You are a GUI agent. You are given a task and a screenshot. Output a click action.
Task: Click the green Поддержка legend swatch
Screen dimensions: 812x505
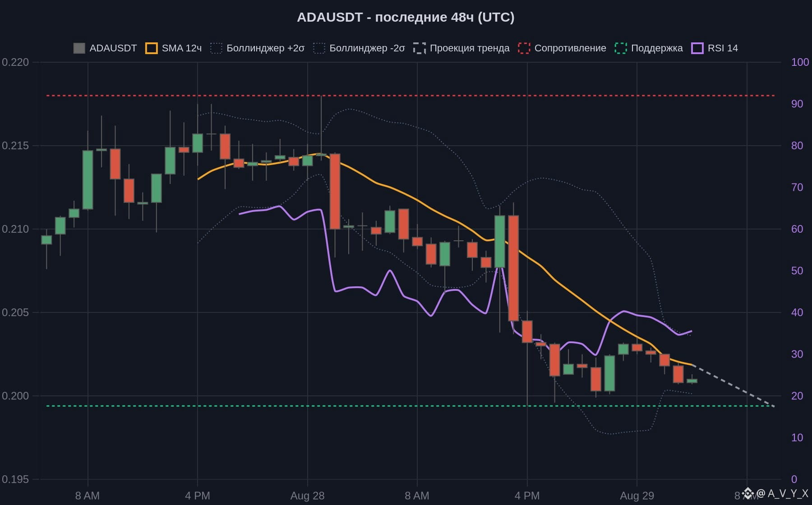coord(621,48)
